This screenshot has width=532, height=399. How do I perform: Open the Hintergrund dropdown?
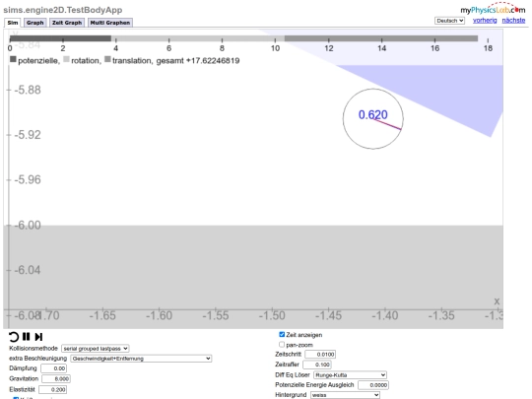pyautogui.click(x=345, y=395)
